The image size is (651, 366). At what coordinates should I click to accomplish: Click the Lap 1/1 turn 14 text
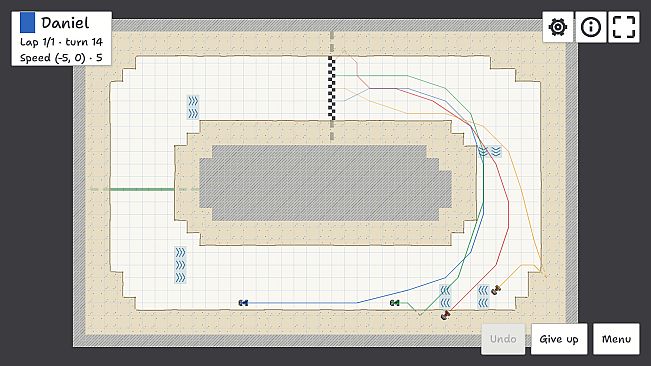tap(61, 42)
